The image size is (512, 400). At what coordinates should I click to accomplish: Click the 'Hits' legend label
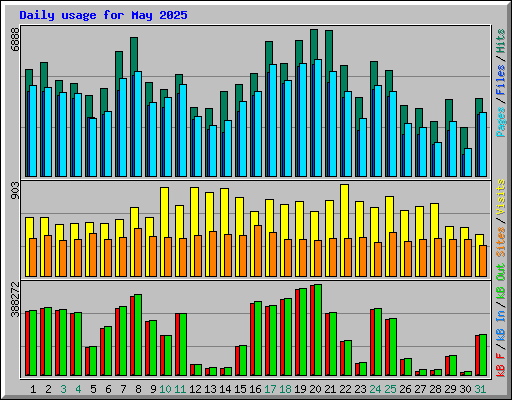click(x=501, y=41)
